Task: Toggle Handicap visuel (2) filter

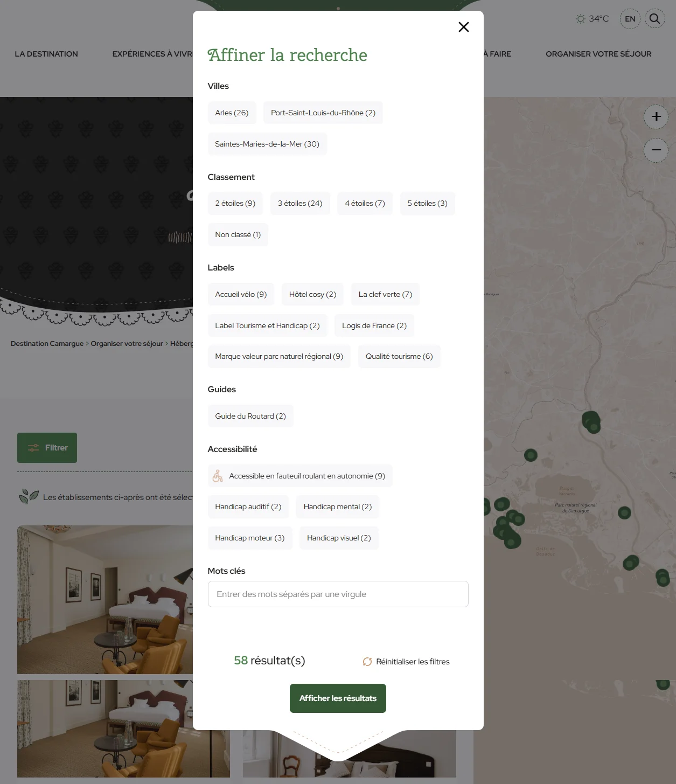Action: (339, 538)
